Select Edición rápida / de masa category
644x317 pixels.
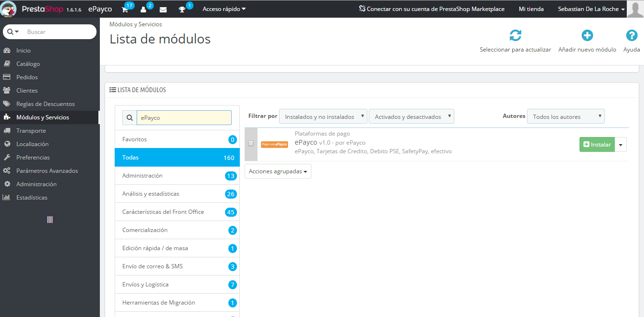point(177,248)
